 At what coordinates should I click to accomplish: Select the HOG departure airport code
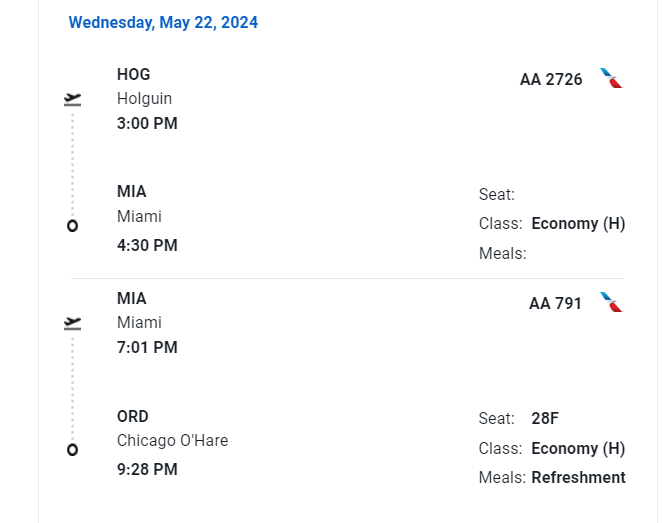click(x=133, y=74)
